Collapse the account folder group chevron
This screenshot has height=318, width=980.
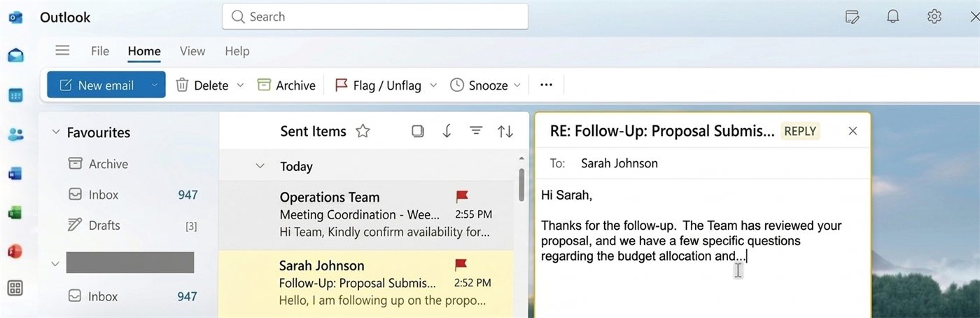(x=55, y=263)
